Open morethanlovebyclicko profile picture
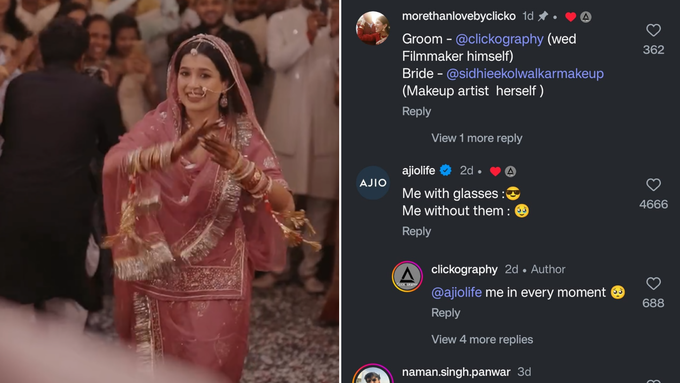 click(x=373, y=28)
